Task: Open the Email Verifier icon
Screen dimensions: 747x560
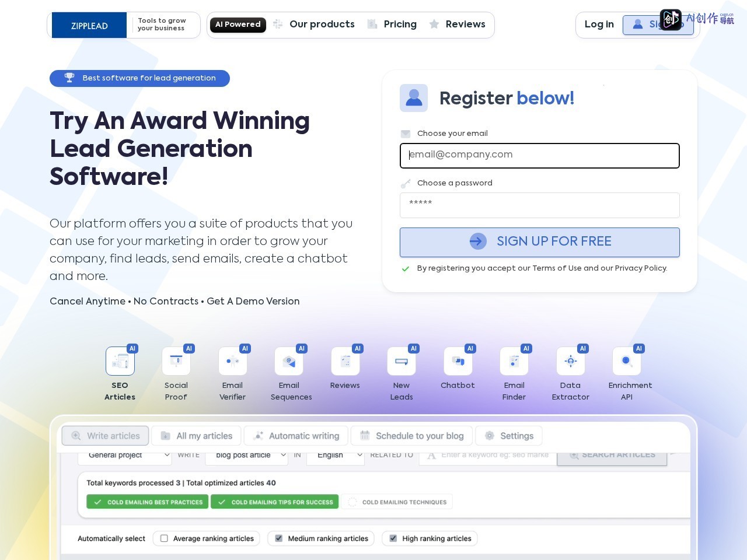Action: [x=233, y=361]
